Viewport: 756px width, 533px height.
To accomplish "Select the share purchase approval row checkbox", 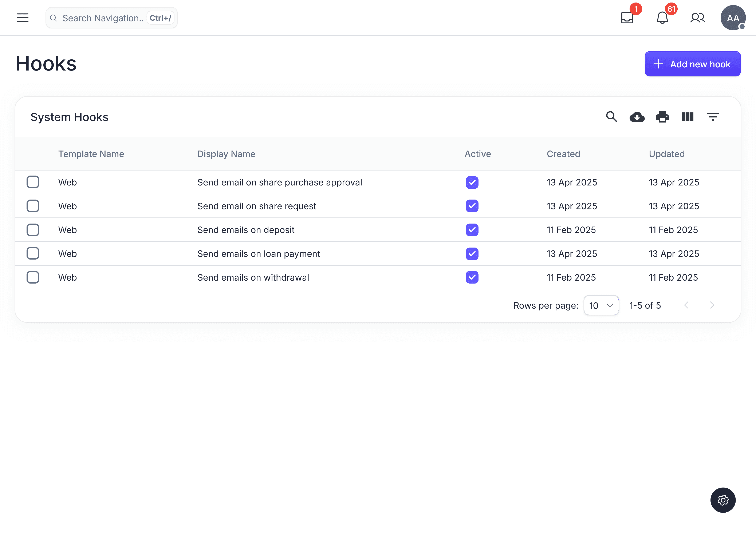I will (x=33, y=182).
